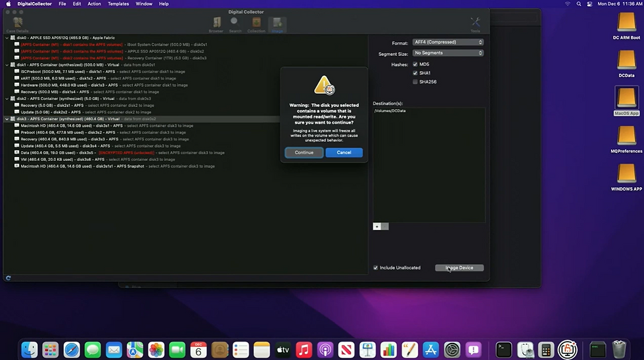Open Calculator from the Dock
The image size is (644, 360).
click(x=546, y=349)
